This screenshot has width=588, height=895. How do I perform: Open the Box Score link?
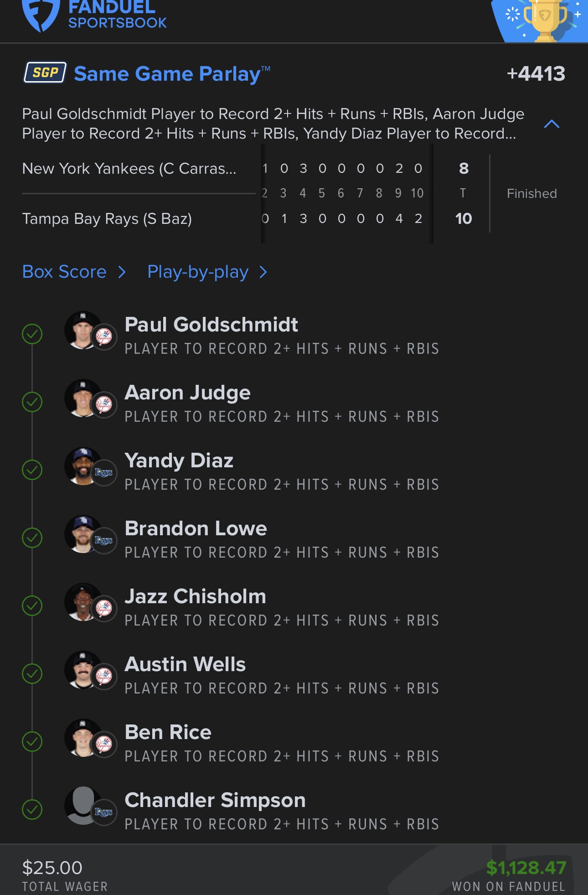pyautogui.click(x=64, y=272)
